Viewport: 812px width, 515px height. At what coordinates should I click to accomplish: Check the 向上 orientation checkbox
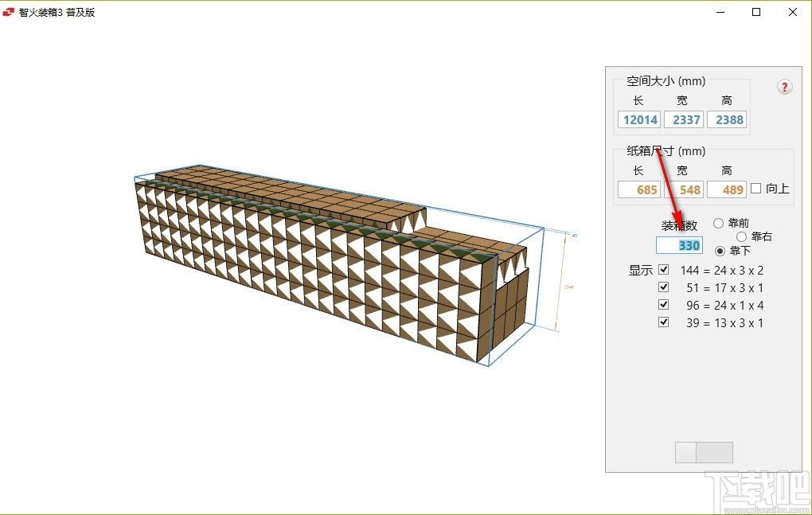pyautogui.click(x=756, y=189)
